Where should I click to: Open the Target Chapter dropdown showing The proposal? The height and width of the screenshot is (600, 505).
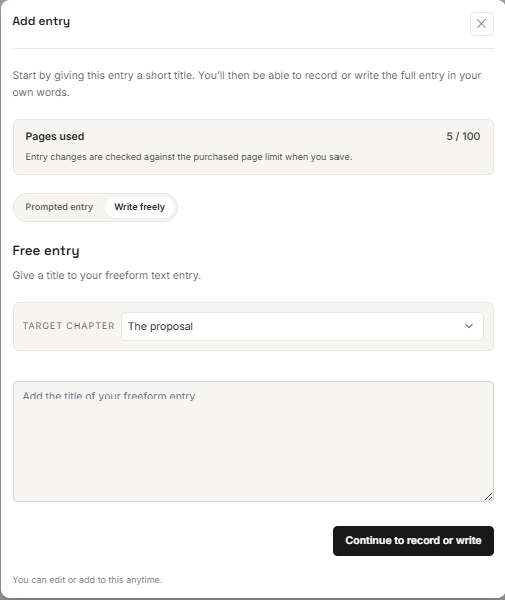pyautogui.click(x=302, y=326)
